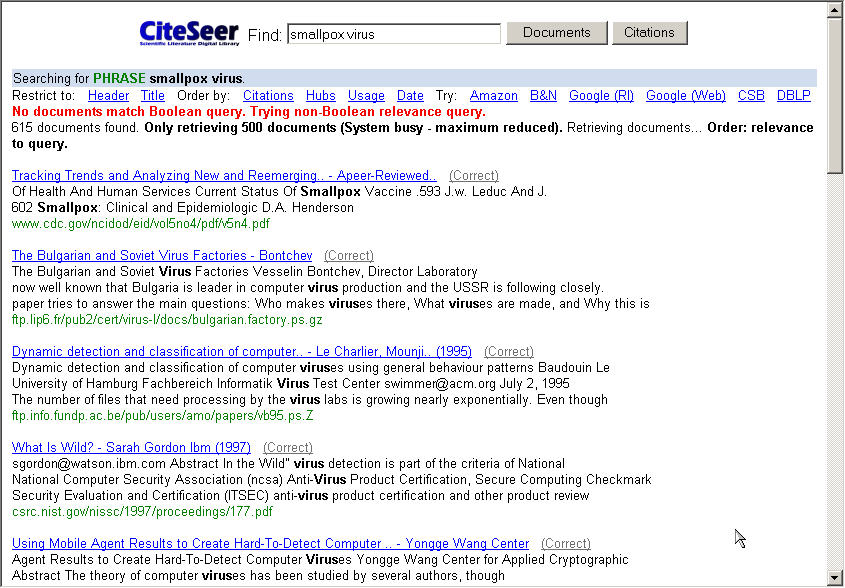845x588 pixels.
Task: Click the CiteSeer logo
Action: point(189,33)
